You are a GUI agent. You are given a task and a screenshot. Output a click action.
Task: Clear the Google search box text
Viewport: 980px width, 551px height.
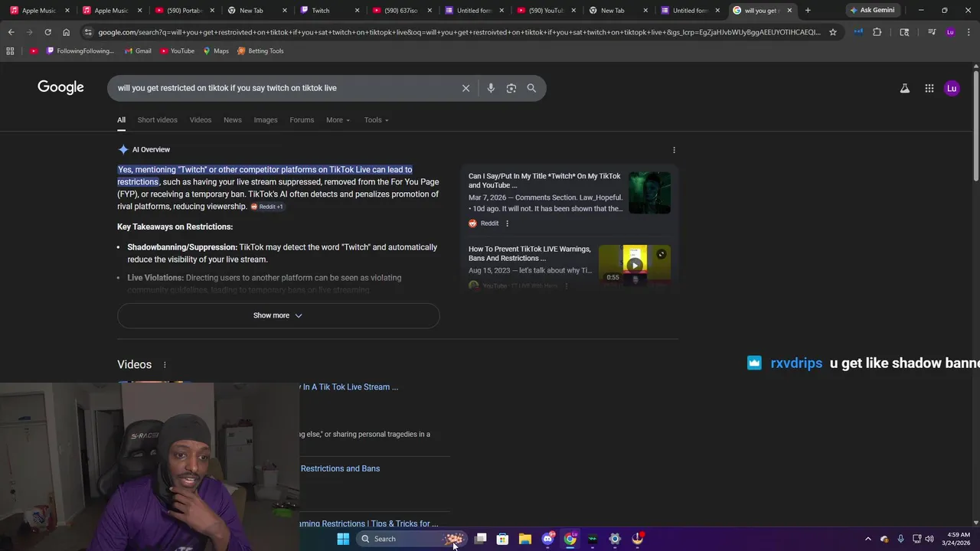(465, 88)
